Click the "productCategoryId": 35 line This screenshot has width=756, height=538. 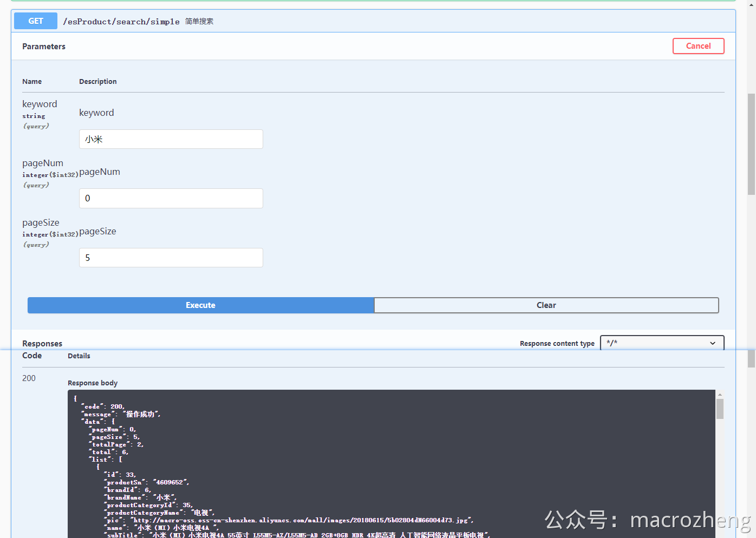click(x=148, y=505)
